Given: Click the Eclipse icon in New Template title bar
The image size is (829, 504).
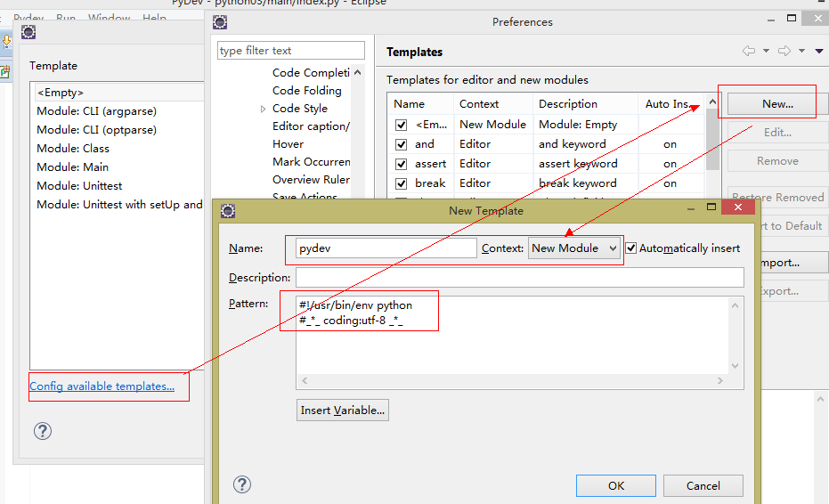Looking at the screenshot, I should pyautogui.click(x=228, y=211).
